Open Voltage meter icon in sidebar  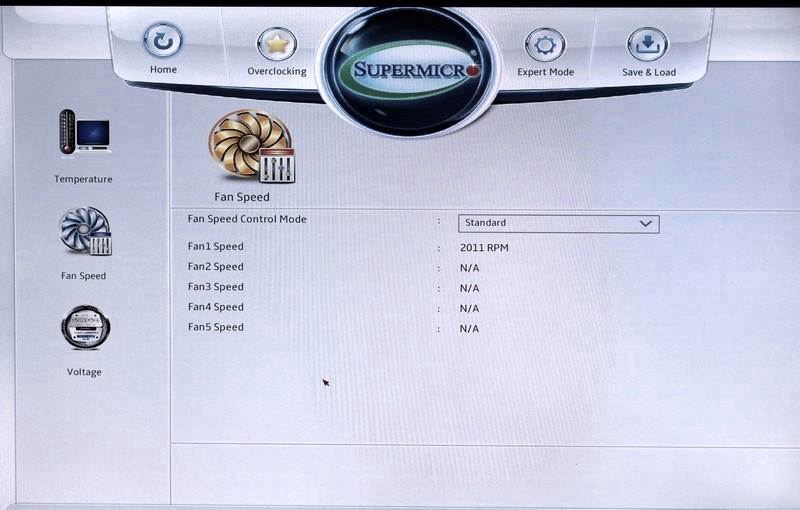tap(85, 327)
